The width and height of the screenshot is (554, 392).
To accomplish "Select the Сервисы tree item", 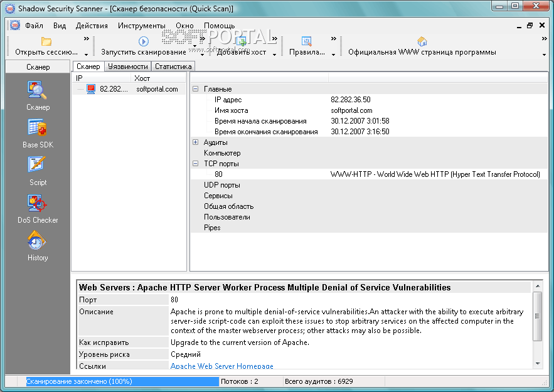I will pyautogui.click(x=218, y=196).
